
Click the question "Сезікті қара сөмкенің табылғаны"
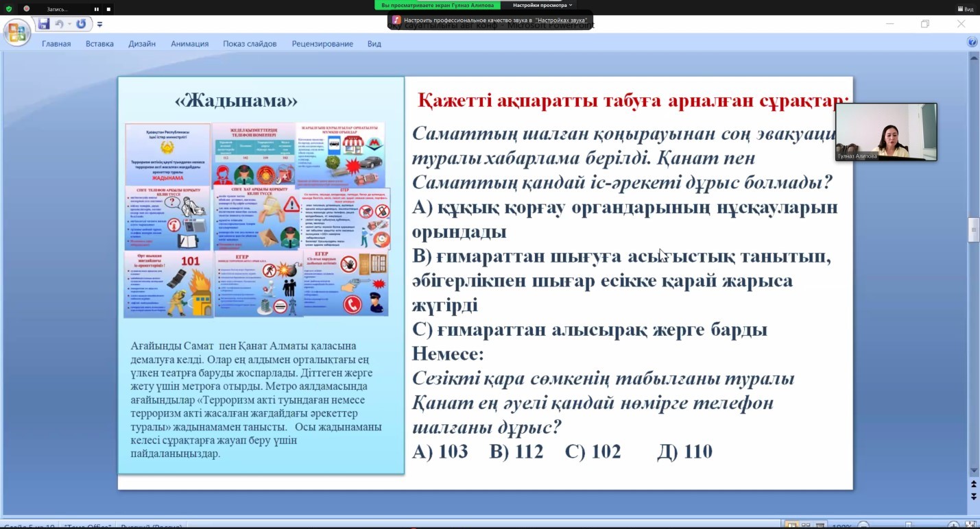[x=603, y=403]
